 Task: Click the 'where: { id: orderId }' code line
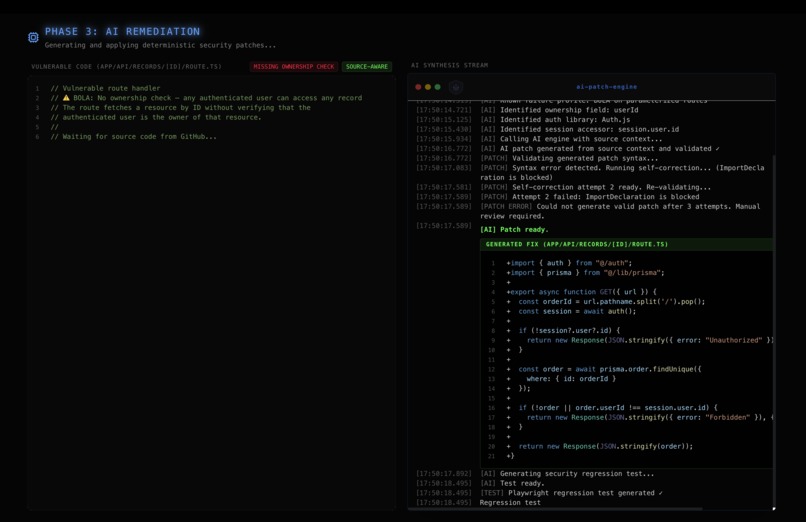(561, 379)
